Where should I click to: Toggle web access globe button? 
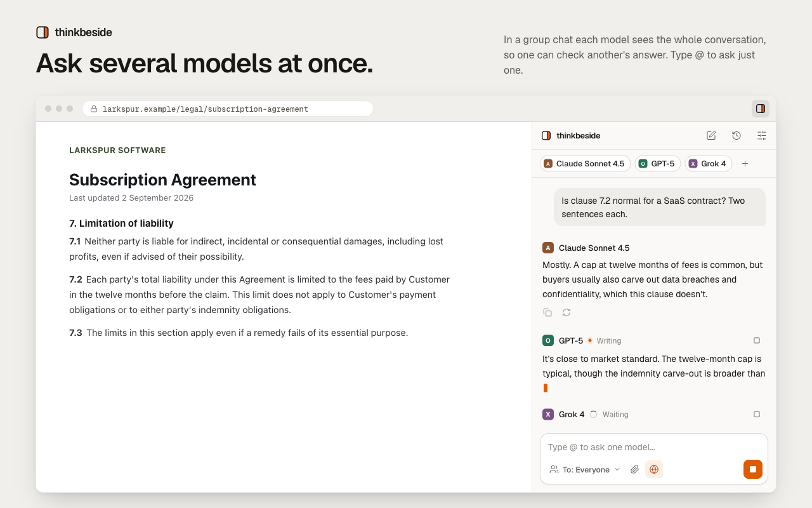(654, 469)
